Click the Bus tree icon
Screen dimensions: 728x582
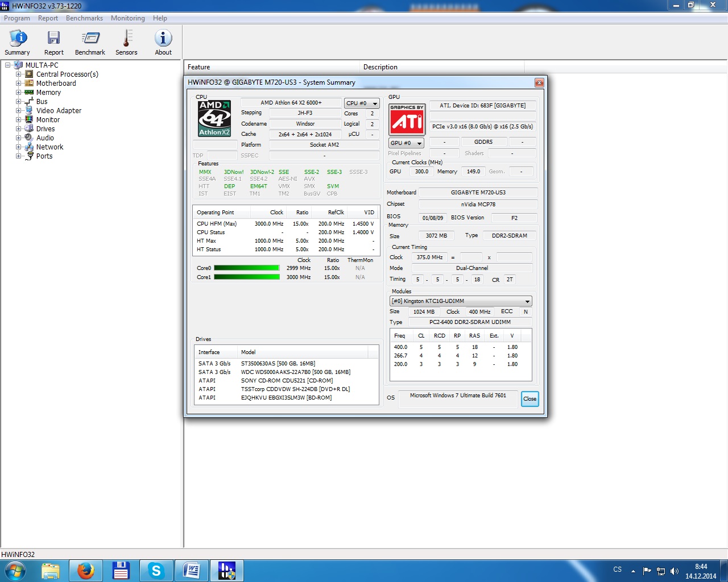click(x=29, y=101)
